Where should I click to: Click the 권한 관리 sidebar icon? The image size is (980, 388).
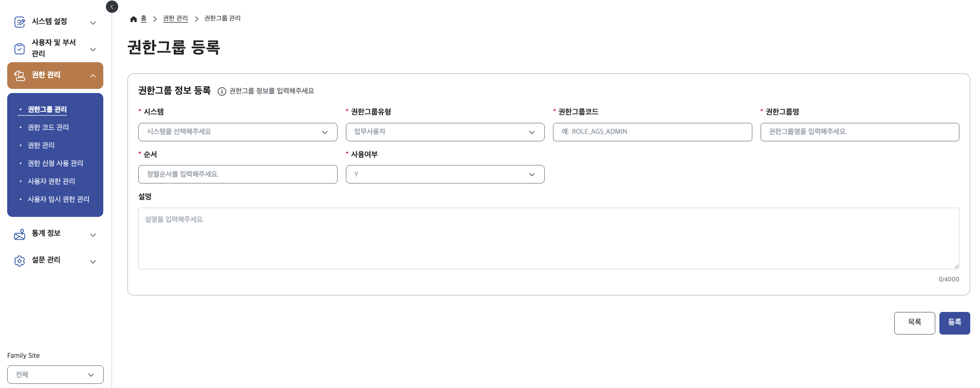(x=20, y=76)
